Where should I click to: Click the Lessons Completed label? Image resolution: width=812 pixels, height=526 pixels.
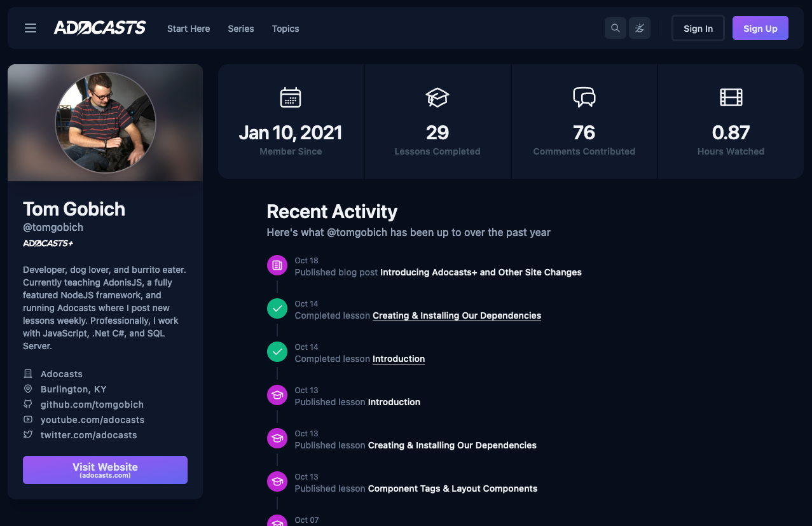coord(437,151)
